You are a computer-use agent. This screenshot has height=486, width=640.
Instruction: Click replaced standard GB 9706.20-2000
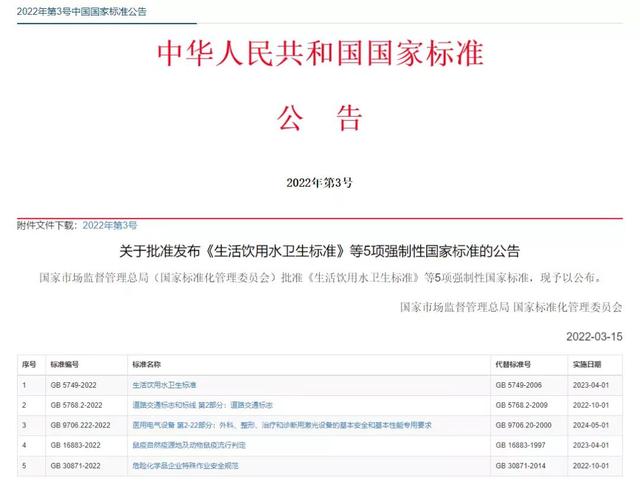[x=523, y=425]
